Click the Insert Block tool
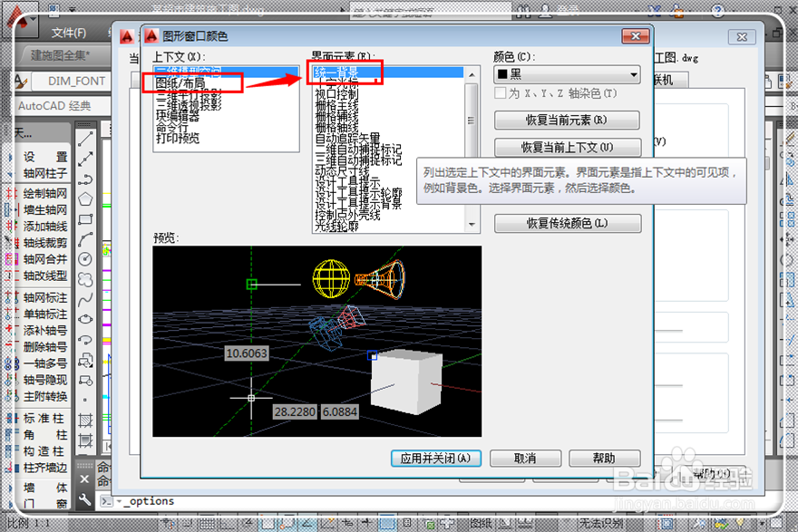 point(85,360)
